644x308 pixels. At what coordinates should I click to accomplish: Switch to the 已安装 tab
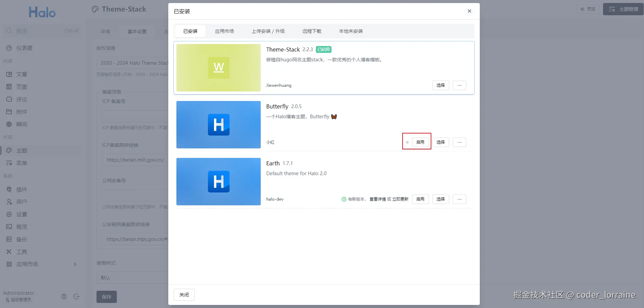(x=190, y=31)
